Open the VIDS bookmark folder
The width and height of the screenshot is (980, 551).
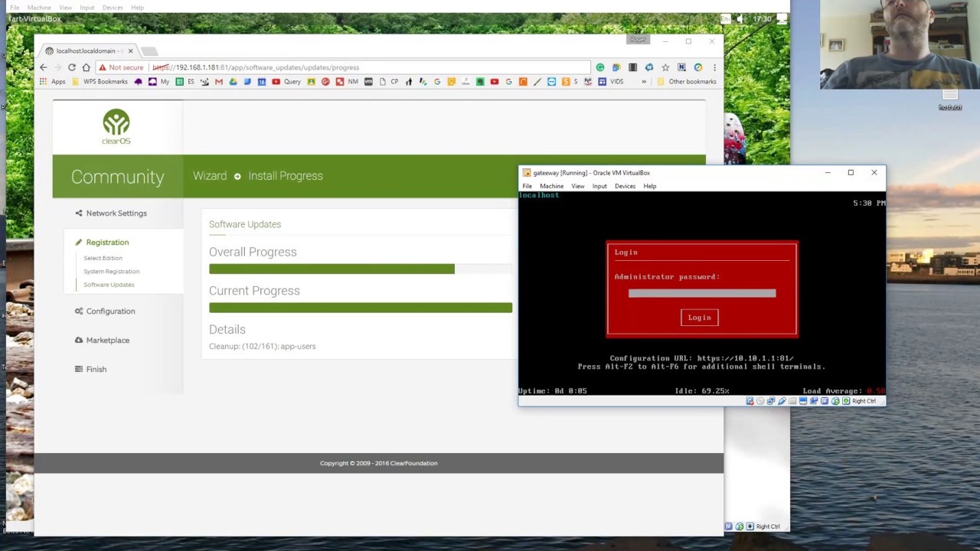611,82
